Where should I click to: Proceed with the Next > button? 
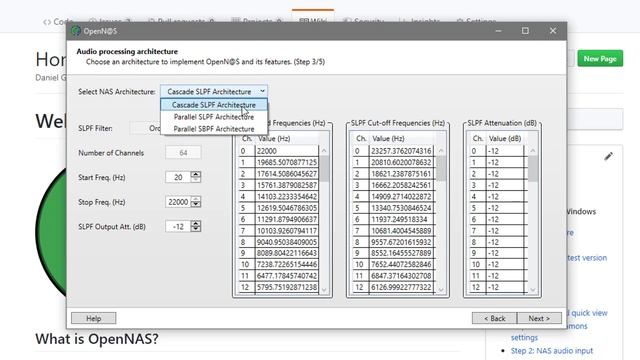pos(539,318)
